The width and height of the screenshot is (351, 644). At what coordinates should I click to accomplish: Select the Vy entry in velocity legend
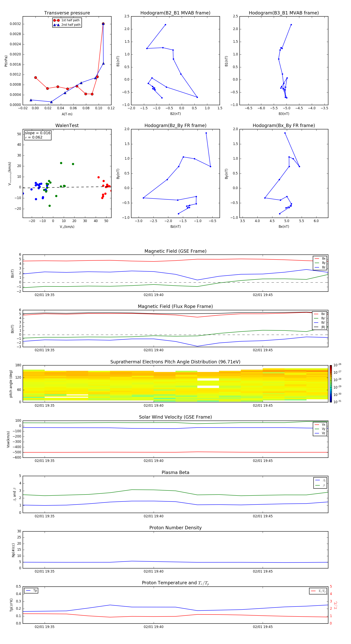(x=320, y=429)
